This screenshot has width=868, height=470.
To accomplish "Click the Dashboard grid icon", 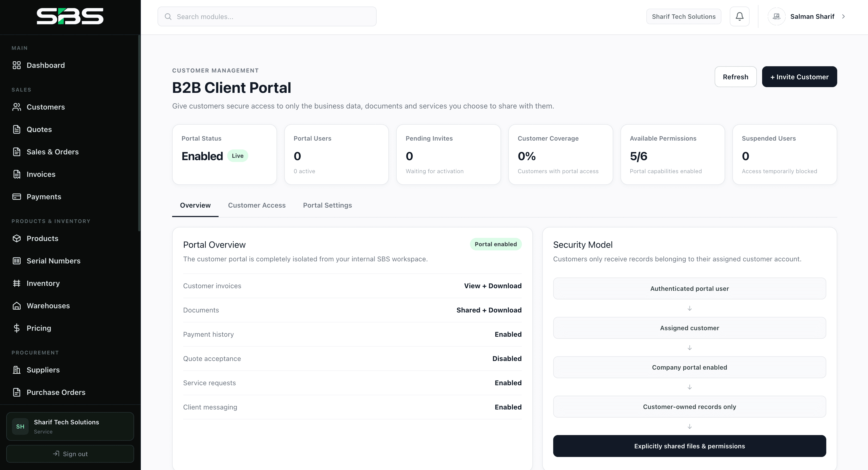I will [x=16, y=65].
